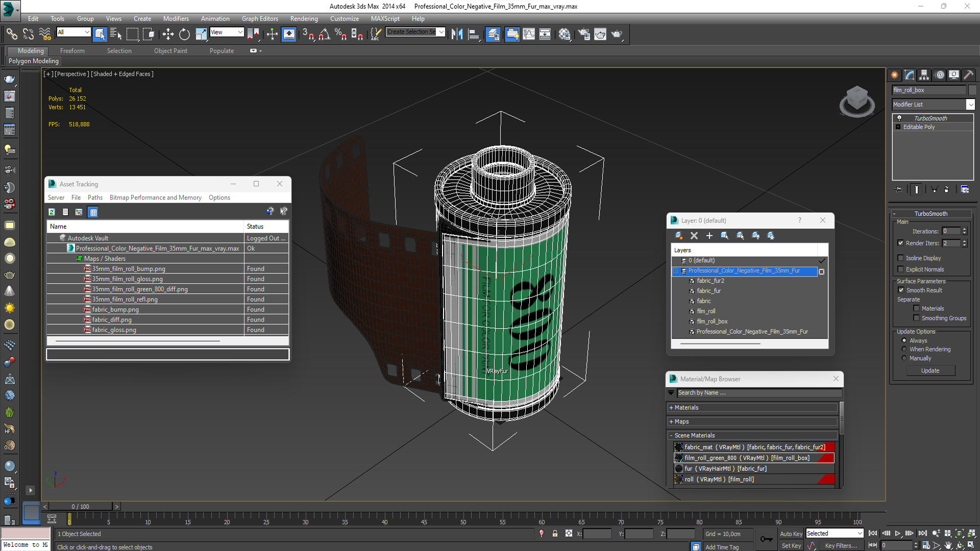Click Add Time Tag
Image resolution: width=980 pixels, height=551 pixels.
[722, 547]
